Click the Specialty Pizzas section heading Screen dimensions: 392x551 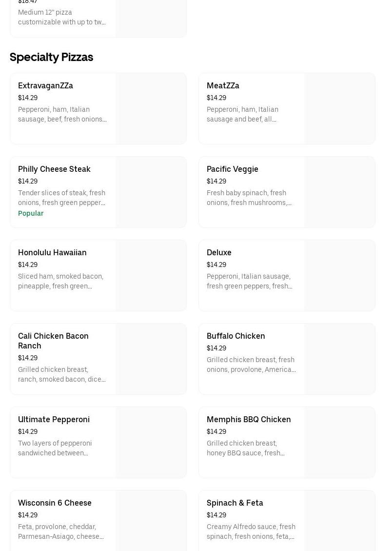click(51, 57)
